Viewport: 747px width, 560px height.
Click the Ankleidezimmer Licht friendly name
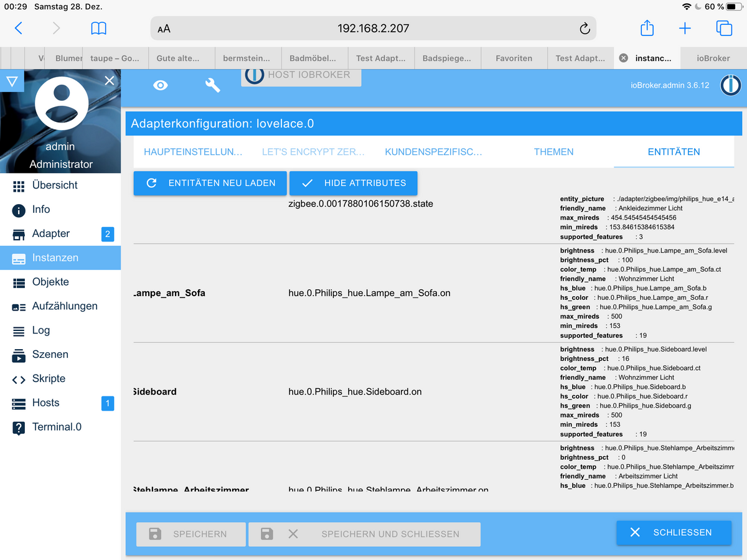tap(651, 208)
